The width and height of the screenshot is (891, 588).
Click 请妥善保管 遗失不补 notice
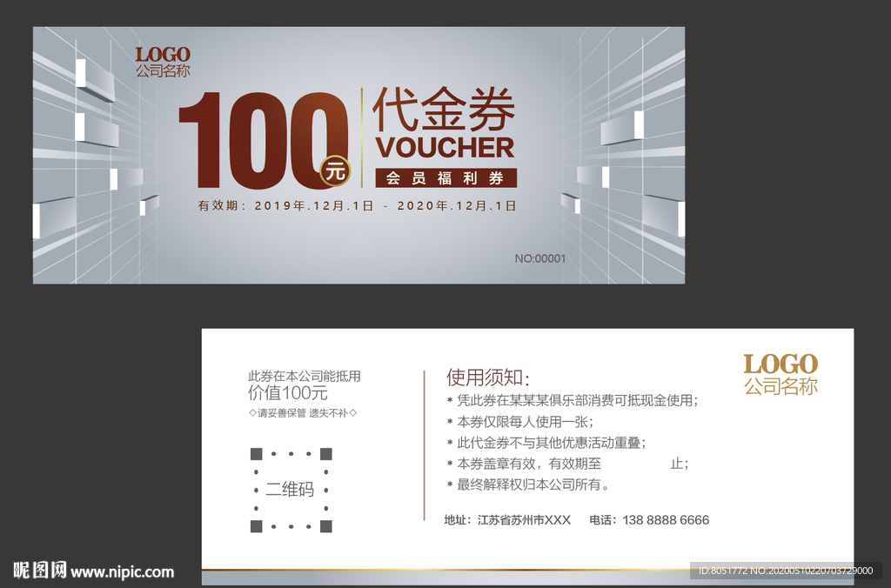(303, 413)
